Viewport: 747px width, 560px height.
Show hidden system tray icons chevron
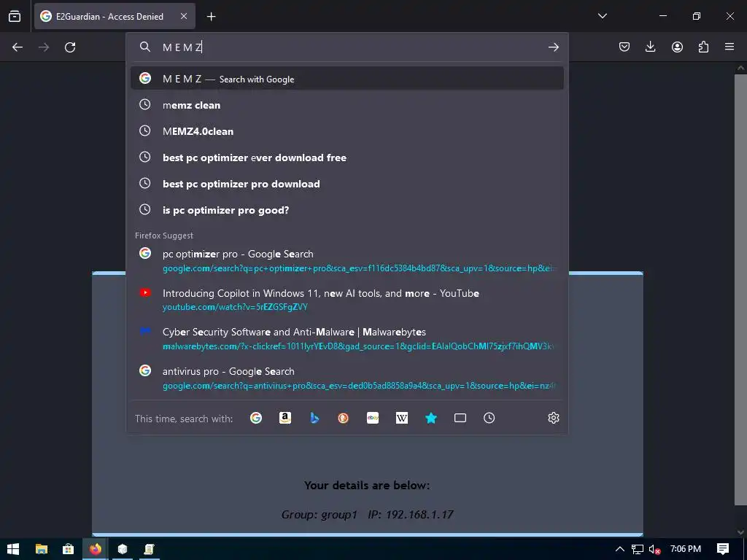click(620, 549)
